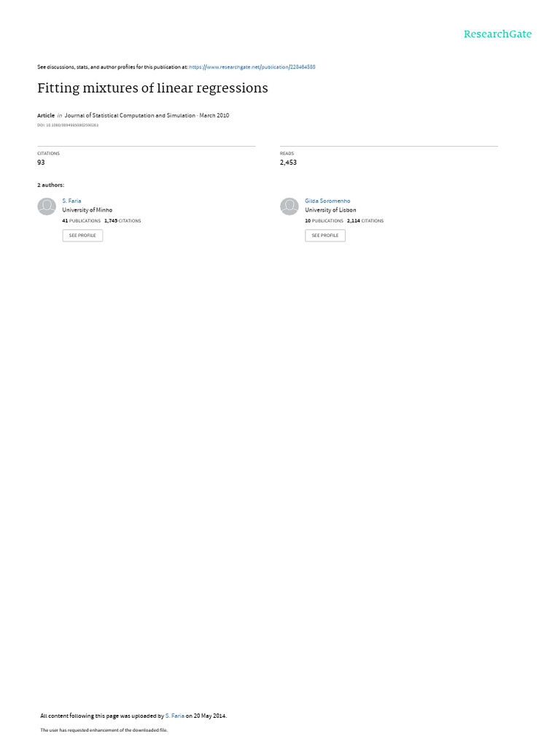The image size is (560, 747).
Task: Click the reads count 2,453
Action: pyautogui.click(x=288, y=163)
